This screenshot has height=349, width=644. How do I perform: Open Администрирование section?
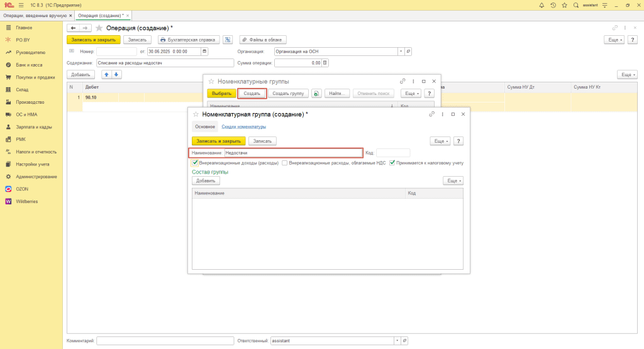[36, 177]
